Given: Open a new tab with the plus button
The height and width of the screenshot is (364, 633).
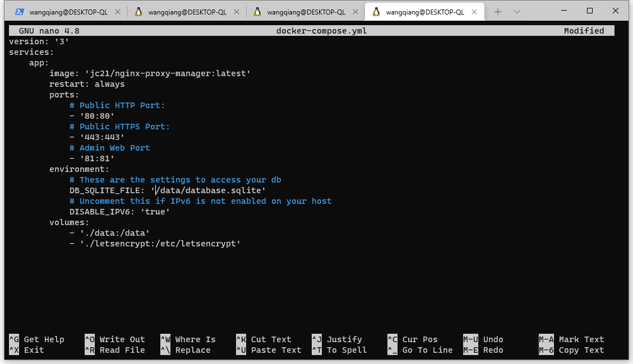Looking at the screenshot, I should (497, 12).
